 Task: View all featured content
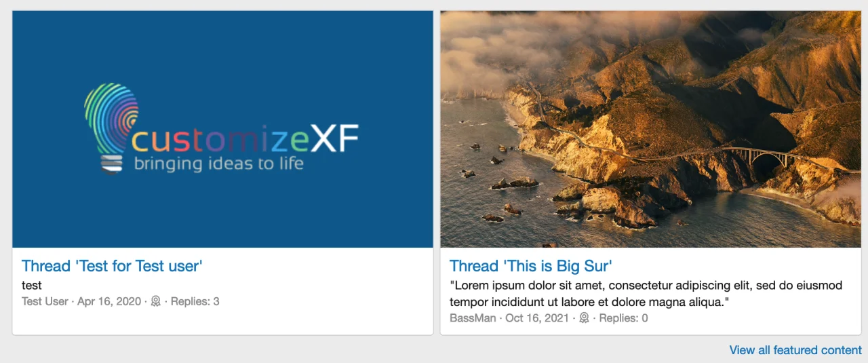pos(795,350)
